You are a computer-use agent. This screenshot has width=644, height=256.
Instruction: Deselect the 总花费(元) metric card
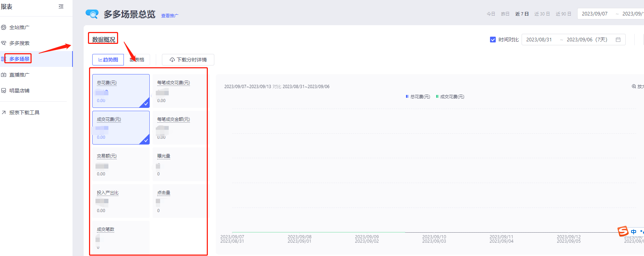tap(121, 91)
